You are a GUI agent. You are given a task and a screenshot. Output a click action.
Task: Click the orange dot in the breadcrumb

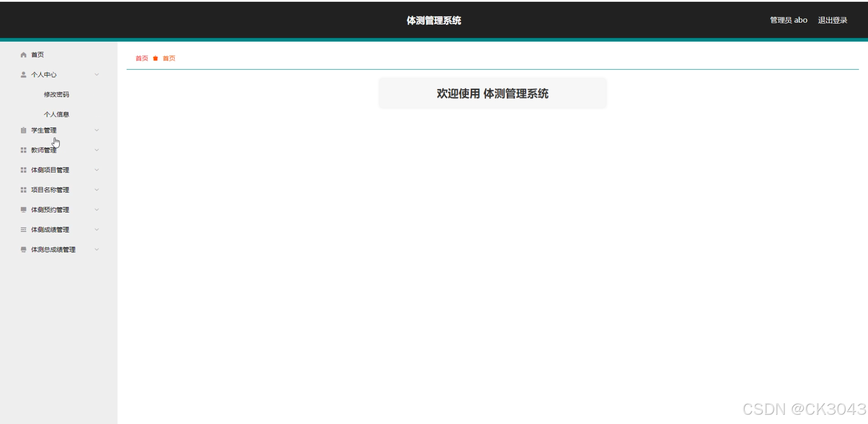pos(155,58)
